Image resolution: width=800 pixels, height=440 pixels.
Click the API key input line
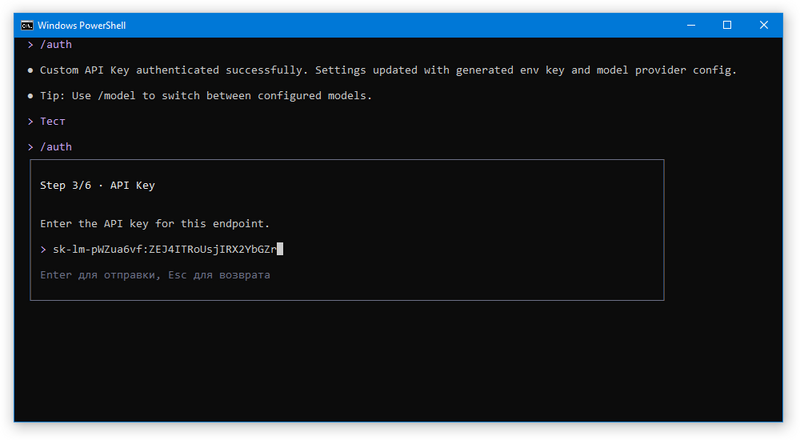[x=347, y=249]
